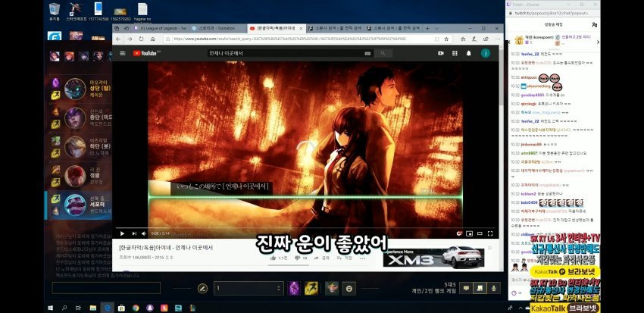Enter fullscreen in YouTube player
The width and height of the screenshot is (644, 313).
pos(490,233)
